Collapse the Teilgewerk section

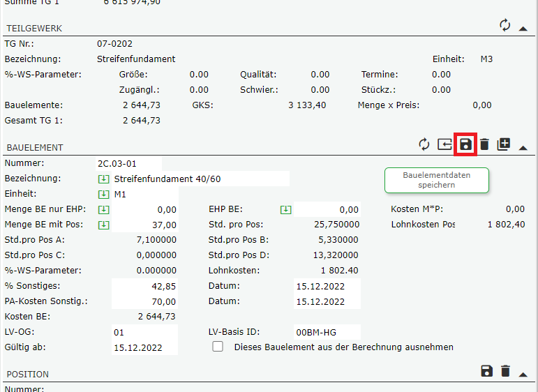pyautogui.click(x=523, y=28)
